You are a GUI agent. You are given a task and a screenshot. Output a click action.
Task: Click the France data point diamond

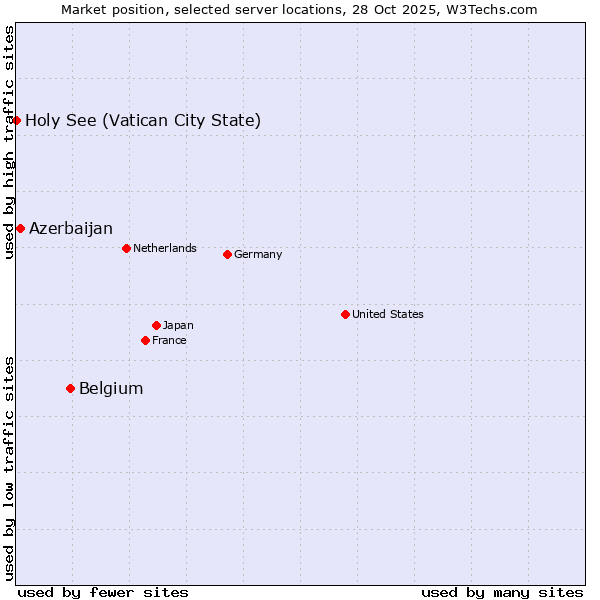[x=146, y=340]
